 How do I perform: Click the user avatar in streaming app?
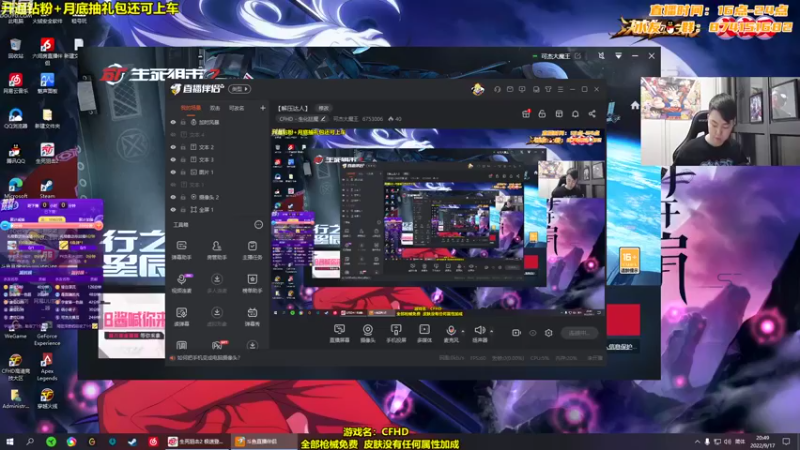click(478, 90)
